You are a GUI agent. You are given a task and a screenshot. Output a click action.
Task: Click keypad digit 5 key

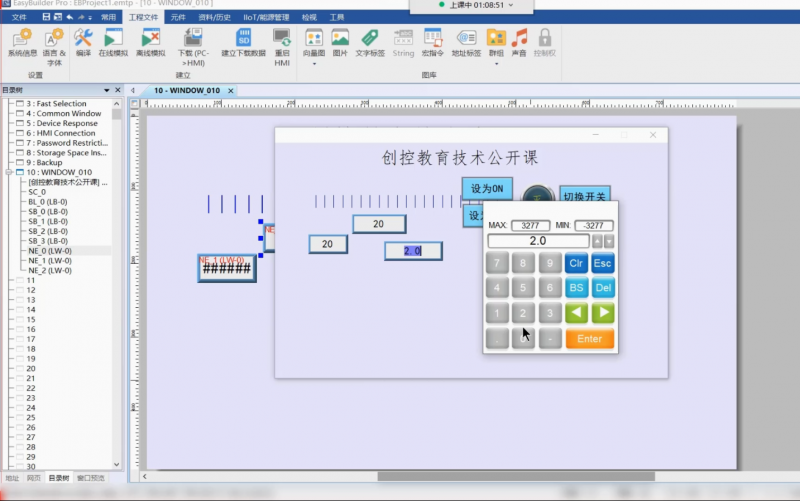point(523,288)
